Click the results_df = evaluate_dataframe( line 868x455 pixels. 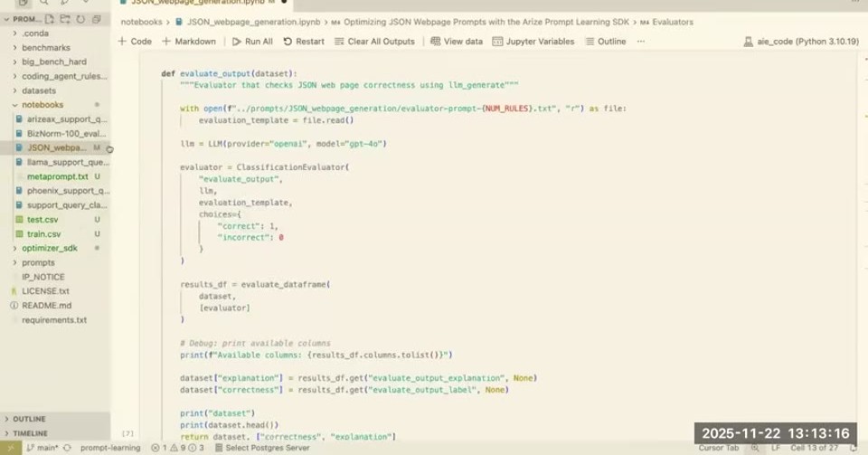(x=255, y=285)
